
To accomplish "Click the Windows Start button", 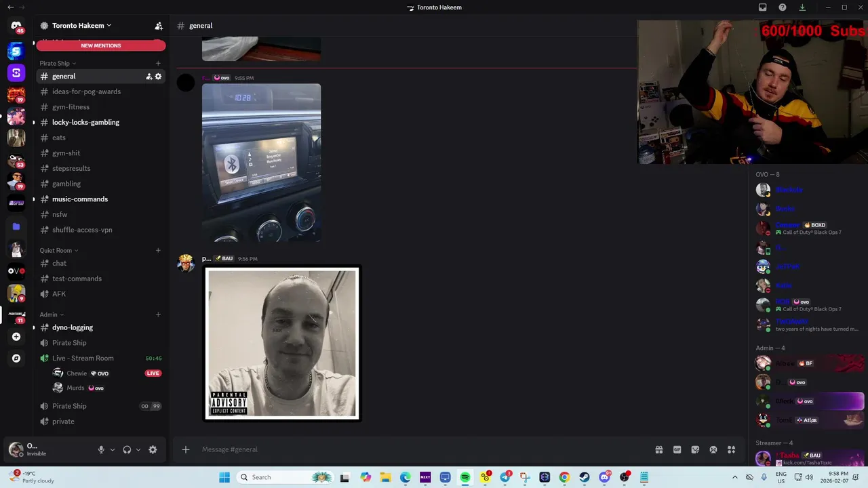I will coord(224,477).
